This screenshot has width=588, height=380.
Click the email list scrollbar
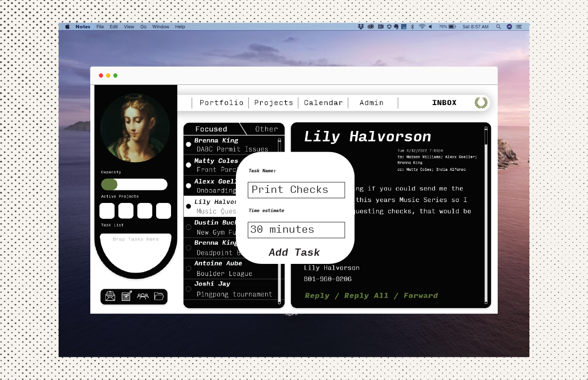(279, 220)
